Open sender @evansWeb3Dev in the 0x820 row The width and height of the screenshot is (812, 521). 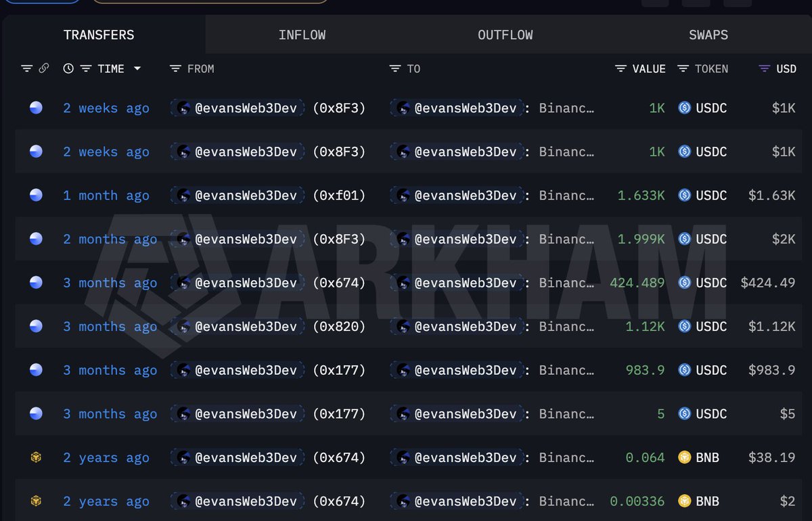coord(246,326)
